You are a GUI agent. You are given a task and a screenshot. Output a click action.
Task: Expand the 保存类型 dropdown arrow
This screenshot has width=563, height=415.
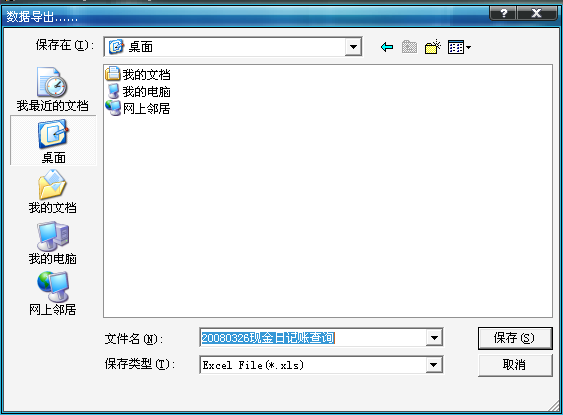pos(434,365)
